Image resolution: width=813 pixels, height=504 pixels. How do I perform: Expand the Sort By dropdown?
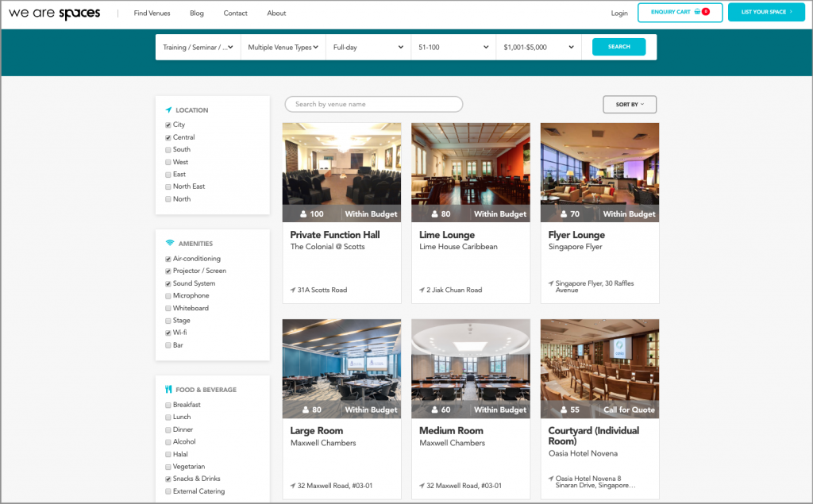630,104
